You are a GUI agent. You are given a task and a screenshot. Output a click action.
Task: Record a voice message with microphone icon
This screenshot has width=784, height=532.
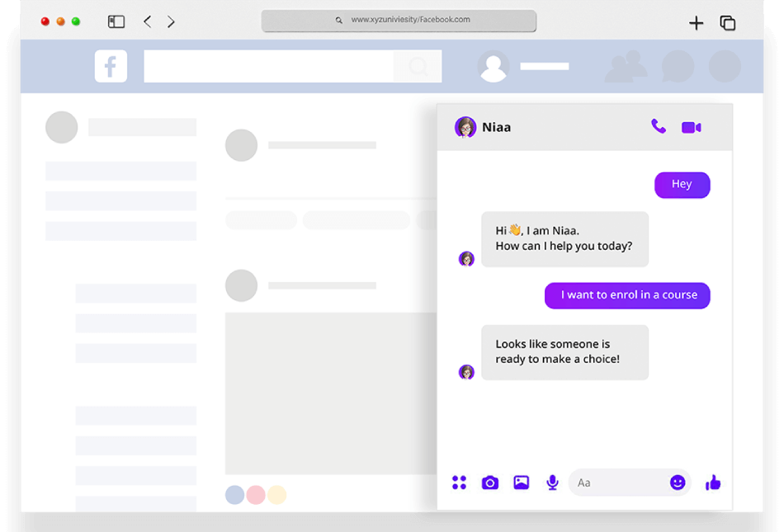pyautogui.click(x=552, y=483)
